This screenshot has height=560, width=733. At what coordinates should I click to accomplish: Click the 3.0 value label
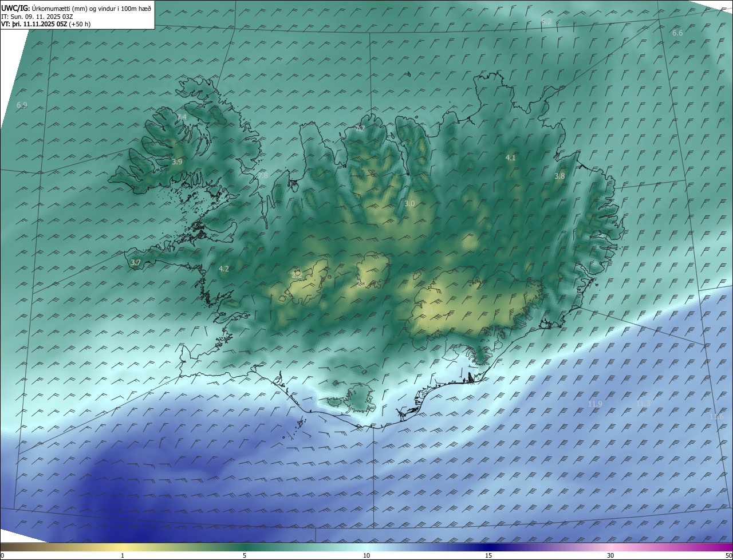pyautogui.click(x=409, y=204)
